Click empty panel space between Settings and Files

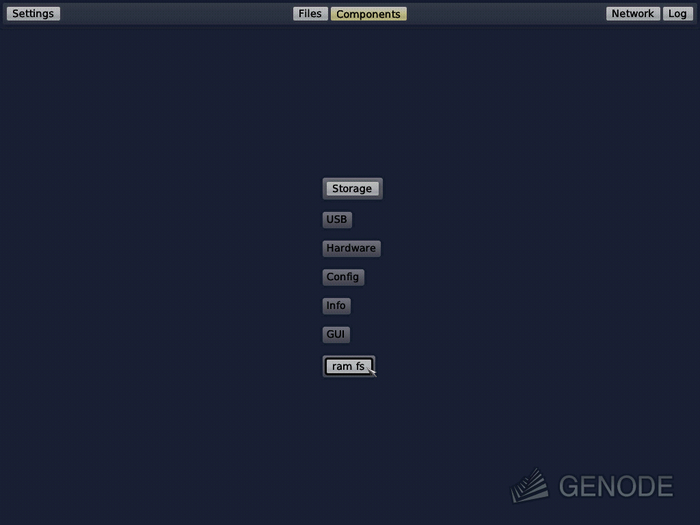coord(175,14)
